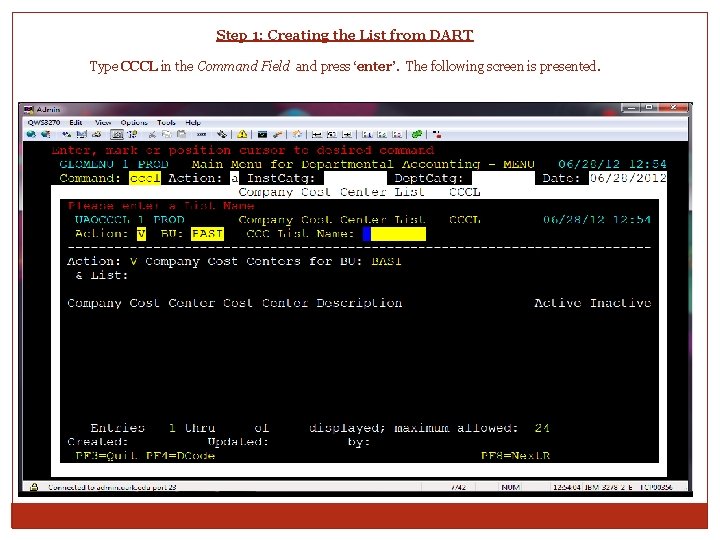This screenshot has width=720, height=540.
Task: Click 'Step 1: Creating the List from DART' heading
Action: click(x=345, y=35)
